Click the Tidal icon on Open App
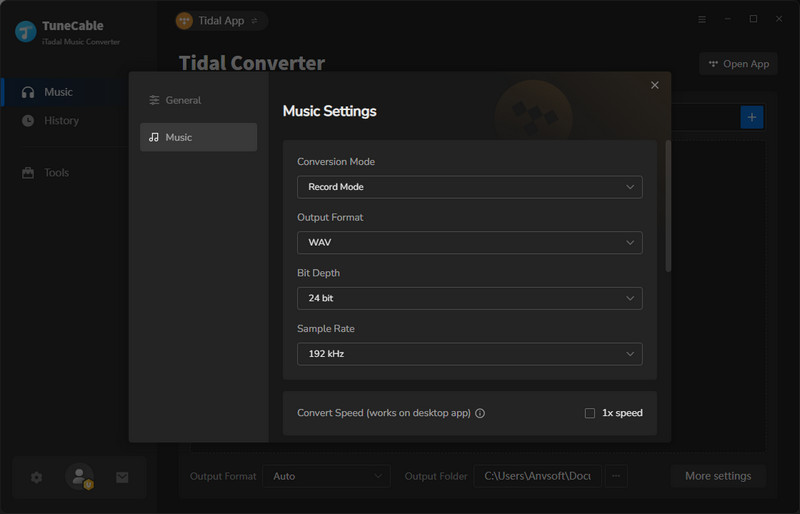 point(713,64)
